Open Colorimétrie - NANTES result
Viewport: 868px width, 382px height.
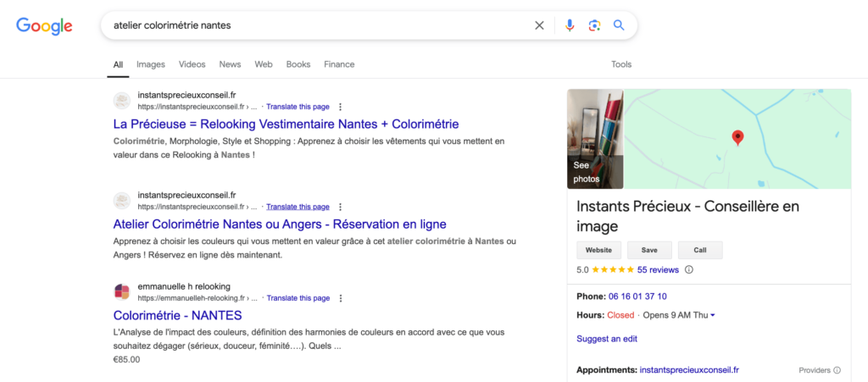pyautogui.click(x=178, y=315)
